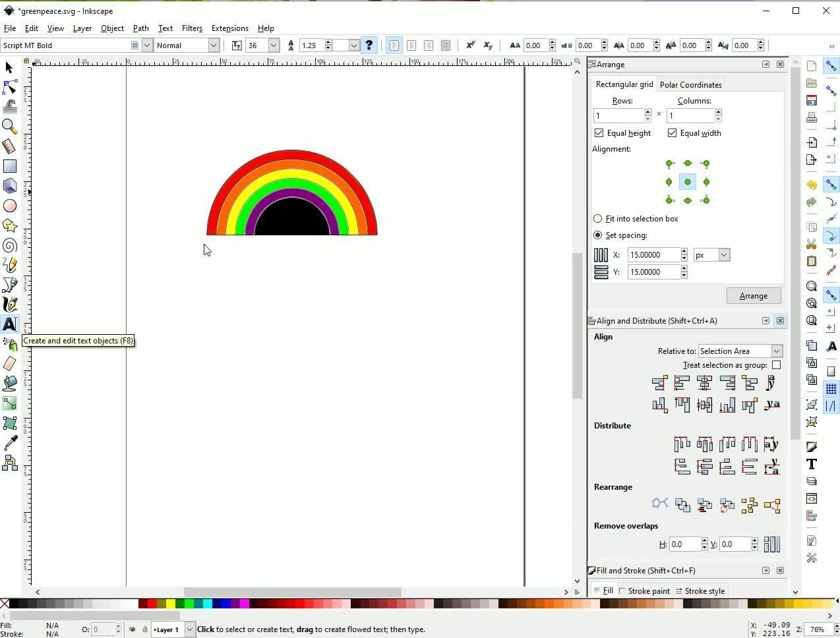This screenshot has height=638, width=840.
Task: Select Fit into selection box option
Action: tap(598, 219)
